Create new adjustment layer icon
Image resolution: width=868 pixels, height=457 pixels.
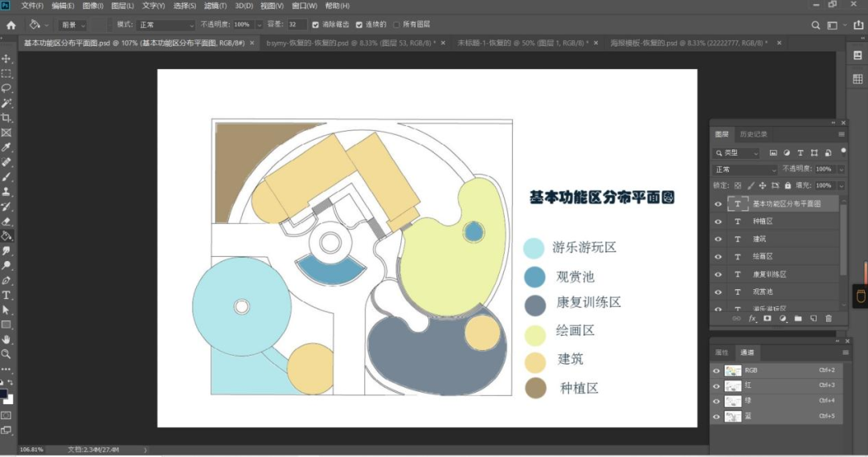(783, 319)
